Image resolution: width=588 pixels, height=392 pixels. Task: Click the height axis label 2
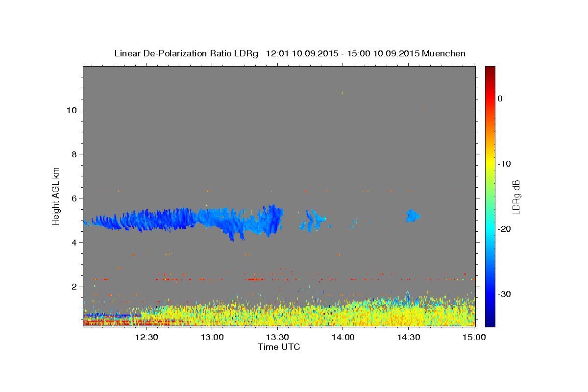(x=73, y=287)
